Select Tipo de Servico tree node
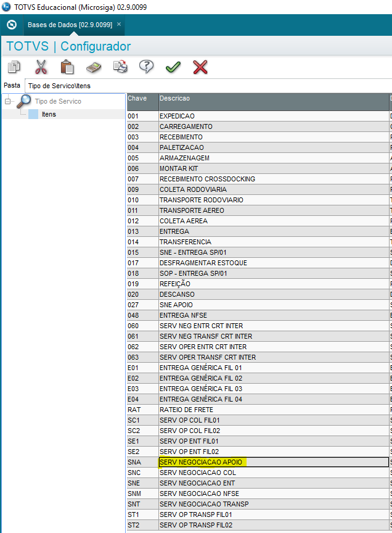 58,101
